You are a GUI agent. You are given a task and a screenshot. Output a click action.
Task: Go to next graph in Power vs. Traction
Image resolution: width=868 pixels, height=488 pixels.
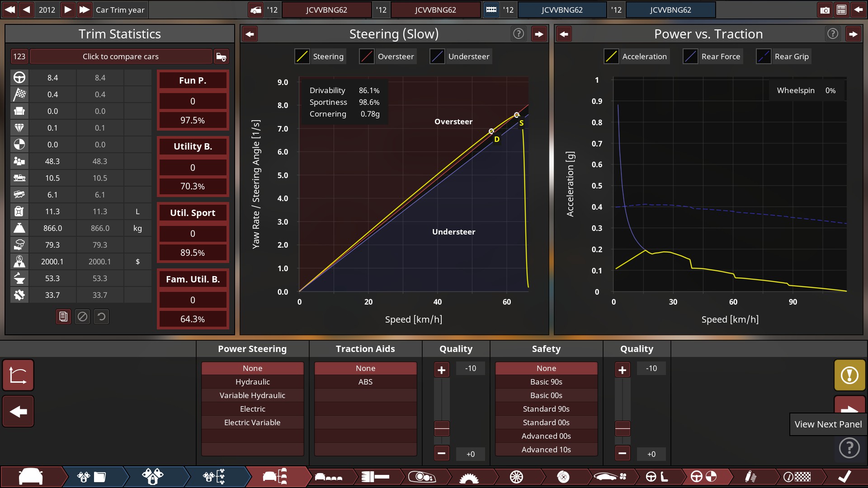[853, 34]
